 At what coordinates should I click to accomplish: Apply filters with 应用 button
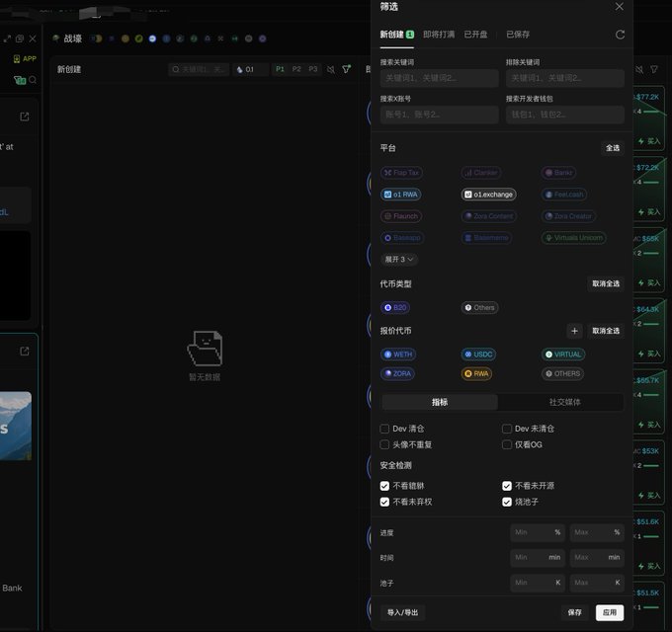[610, 612]
